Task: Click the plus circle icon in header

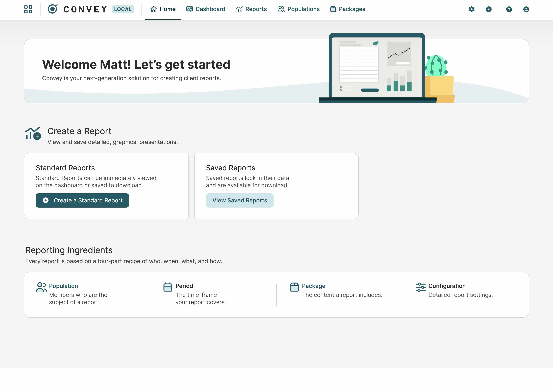Action: 488,9
